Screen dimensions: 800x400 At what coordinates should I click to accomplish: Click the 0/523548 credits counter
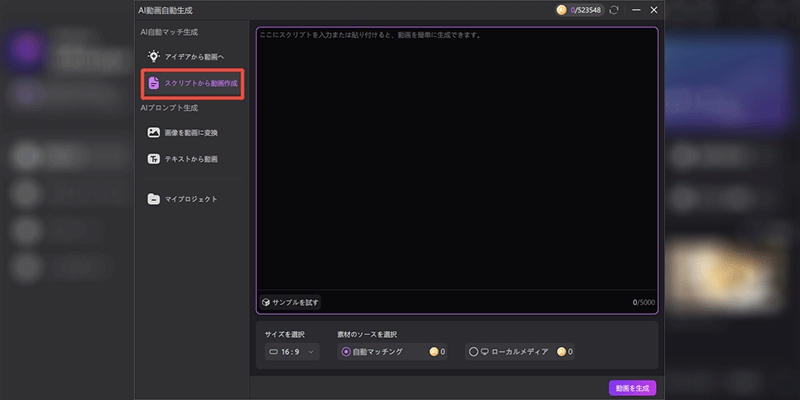pyautogui.click(x=586, y=10)
